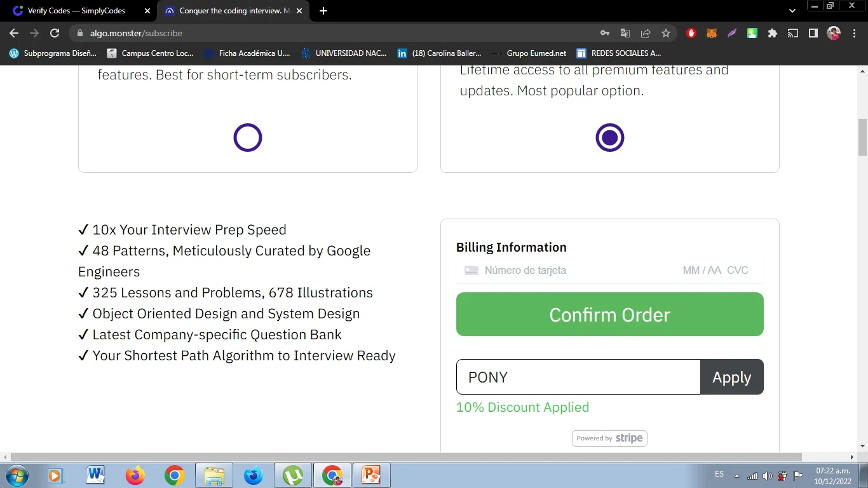This screenshot has height=488, width=868.
Task: Close the Conquer the coding interview tab
Action: [299, 11]
